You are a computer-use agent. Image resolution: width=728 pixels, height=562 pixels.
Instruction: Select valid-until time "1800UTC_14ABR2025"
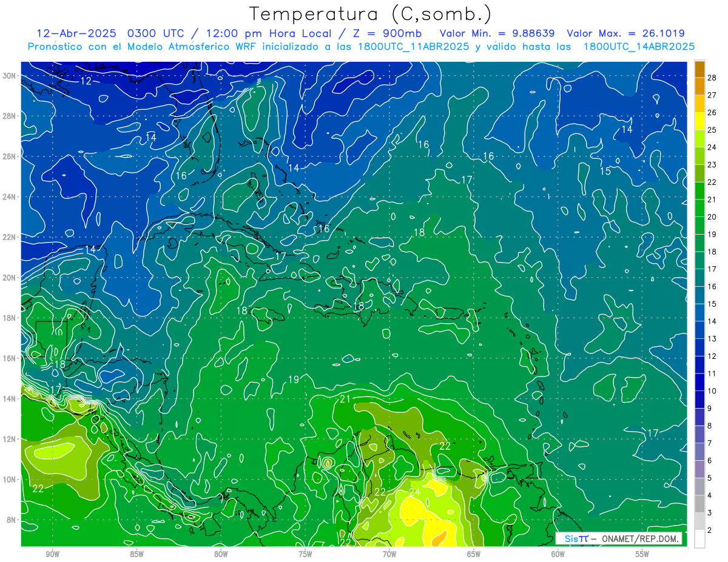(x=638, y=47)
